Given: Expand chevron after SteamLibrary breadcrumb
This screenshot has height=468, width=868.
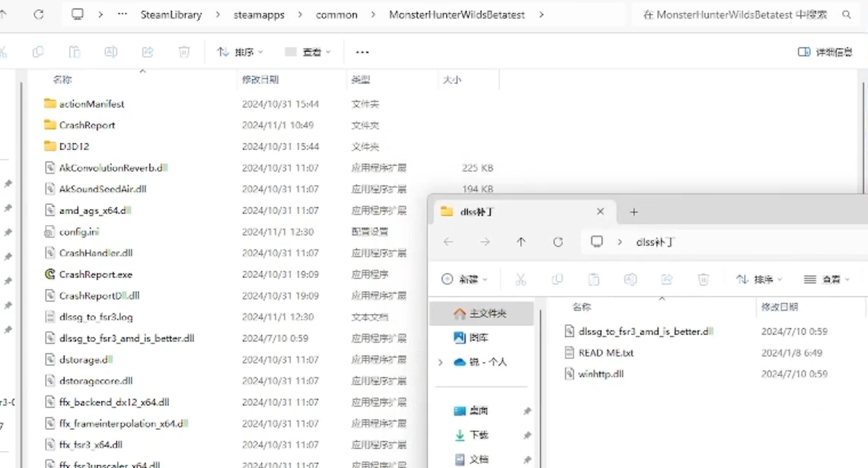Looking at the screenshot, I should point(218,15).
